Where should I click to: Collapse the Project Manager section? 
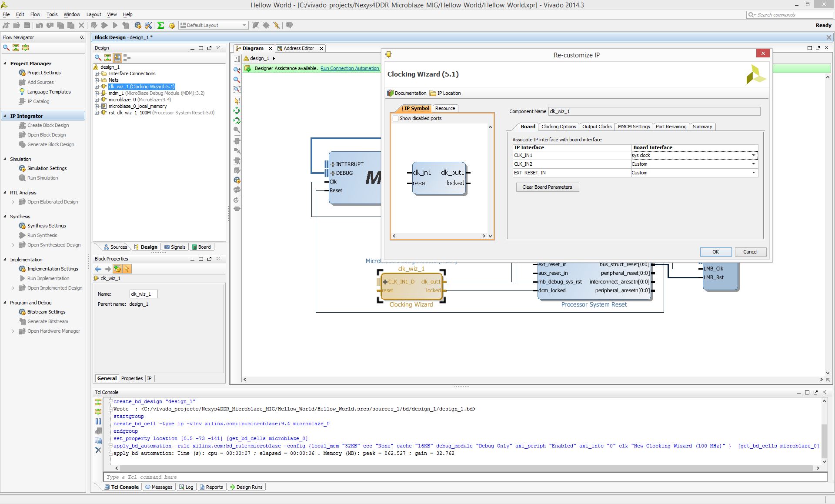5,63
